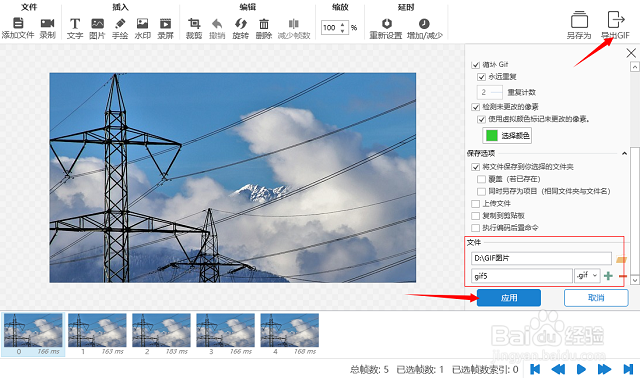Select frame 2 thumbnail in the timeline
The height and width of the screenshot is (378, 640).
(161, 334)
